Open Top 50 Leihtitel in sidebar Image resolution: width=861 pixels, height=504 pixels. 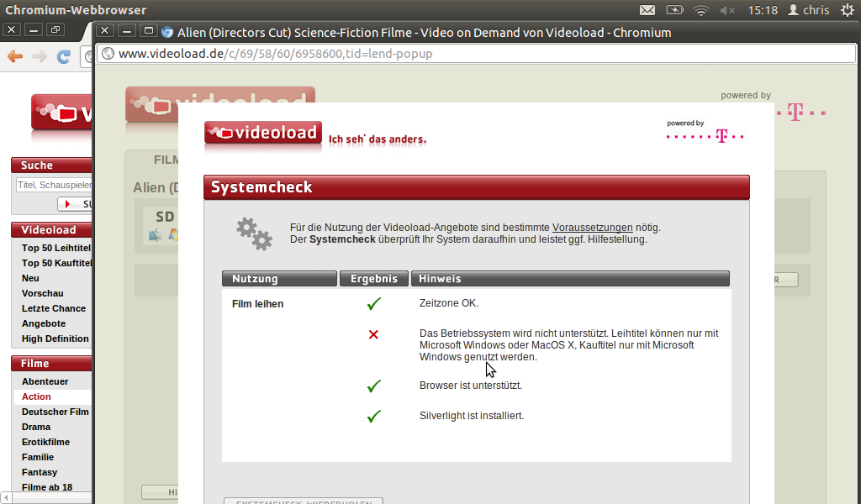[56, 248]
